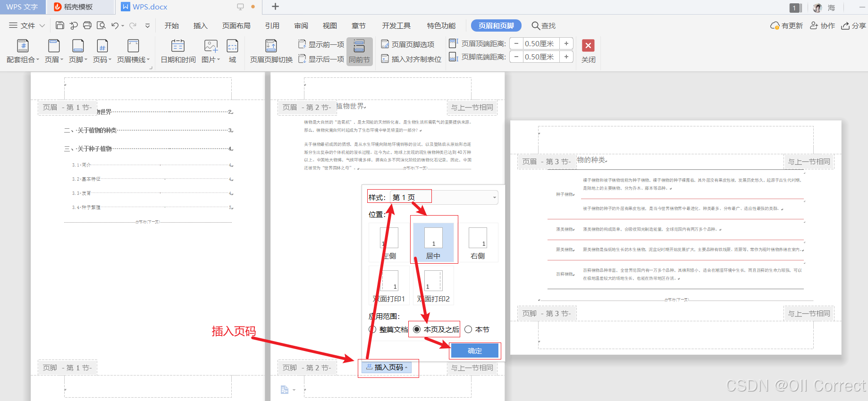Viewport: 868px width, 401px height.
Task: Click 页眉顶端距离 value field 0.50厘米
Action: pyautogui.click(x=541, y=43)
